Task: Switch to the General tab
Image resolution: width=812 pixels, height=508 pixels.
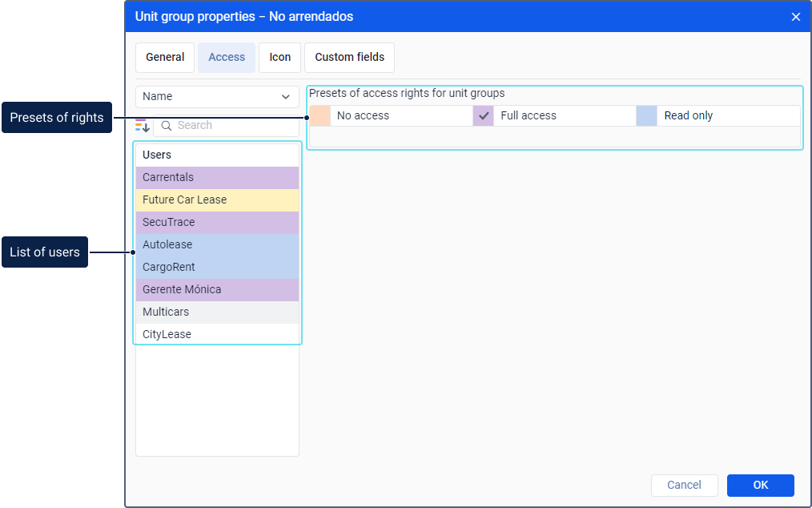Action: pos(165,58)
